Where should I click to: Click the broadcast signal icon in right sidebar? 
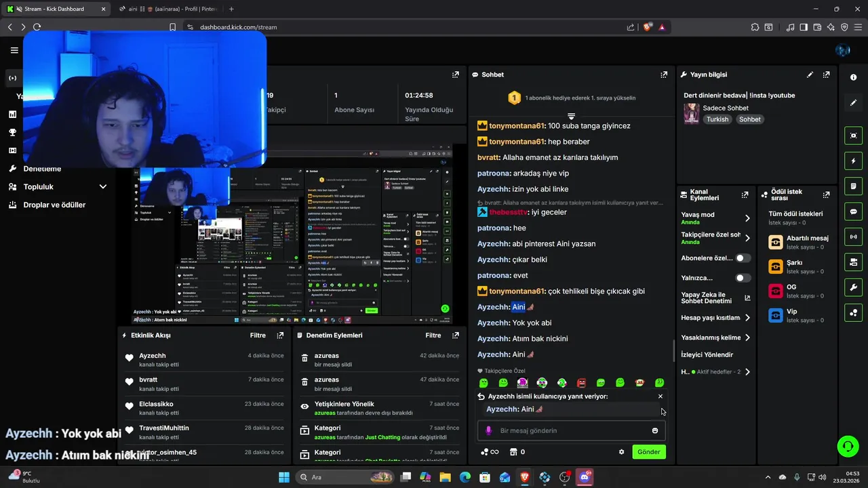853,237
